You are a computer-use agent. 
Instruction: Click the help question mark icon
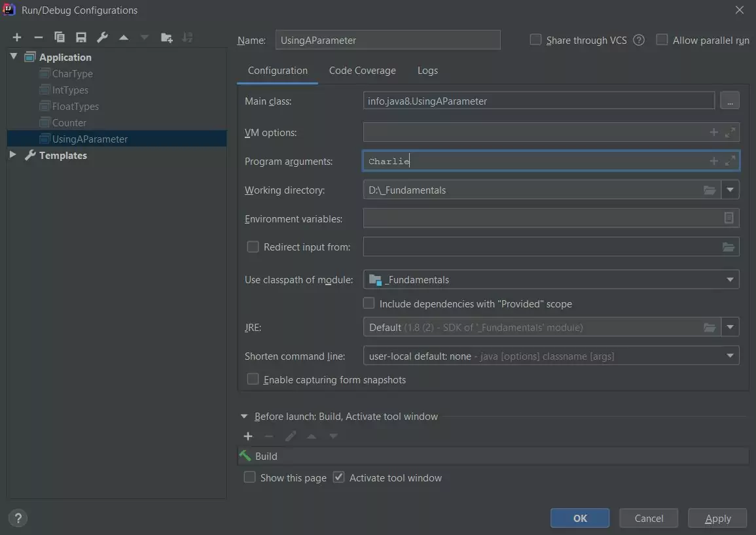[x=18, y=517]
